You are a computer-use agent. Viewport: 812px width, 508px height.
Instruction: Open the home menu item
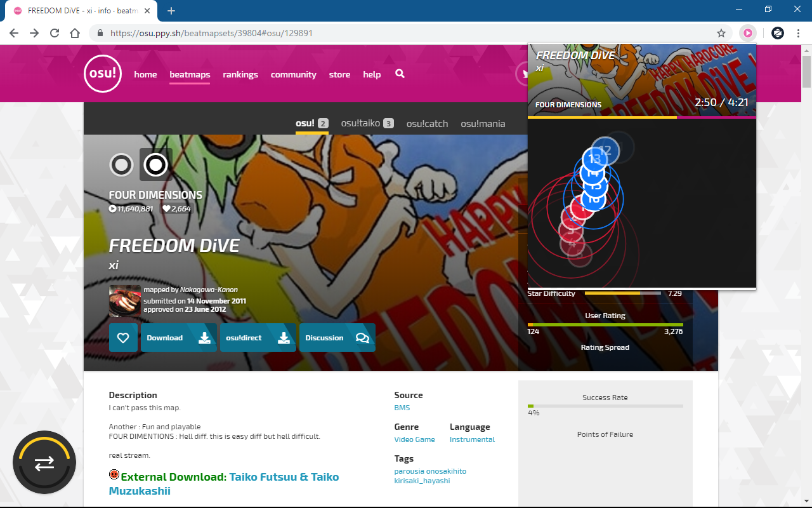tap(145, 74)
